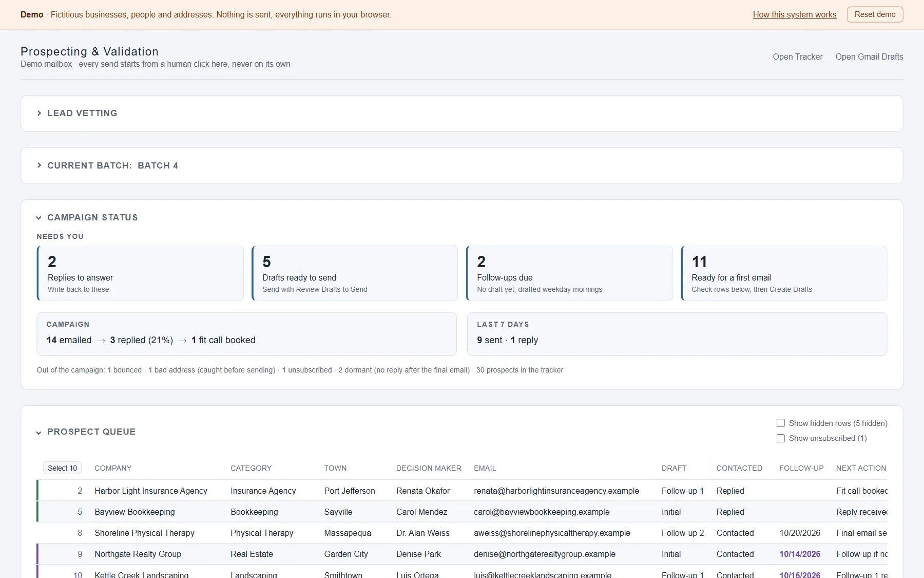
Task: Click the Fit call booked next action
Action: click(861, 491)
